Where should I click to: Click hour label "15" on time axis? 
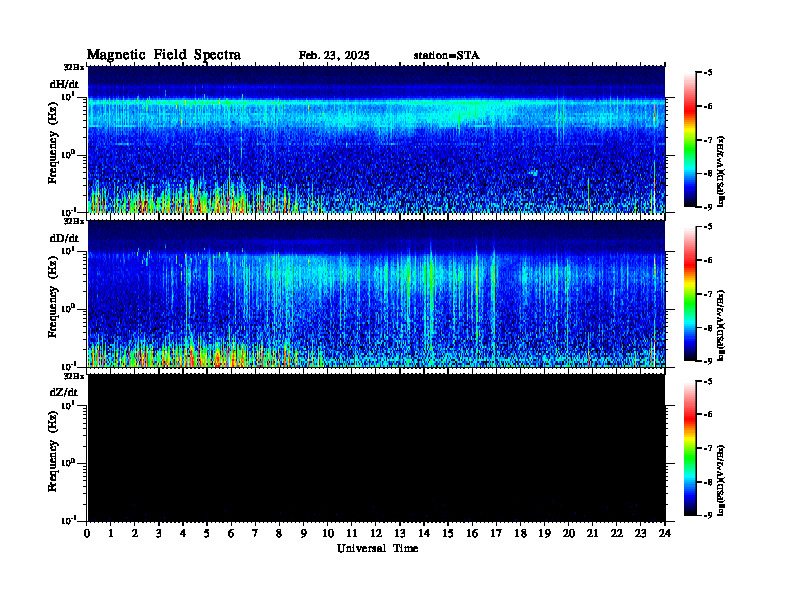coord(448,533)
